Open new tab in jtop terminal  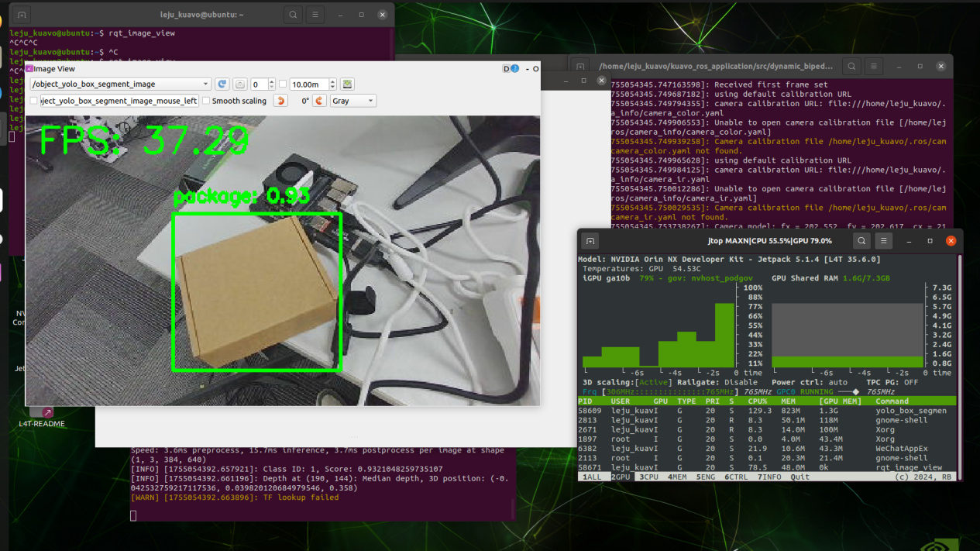(590, 241)
